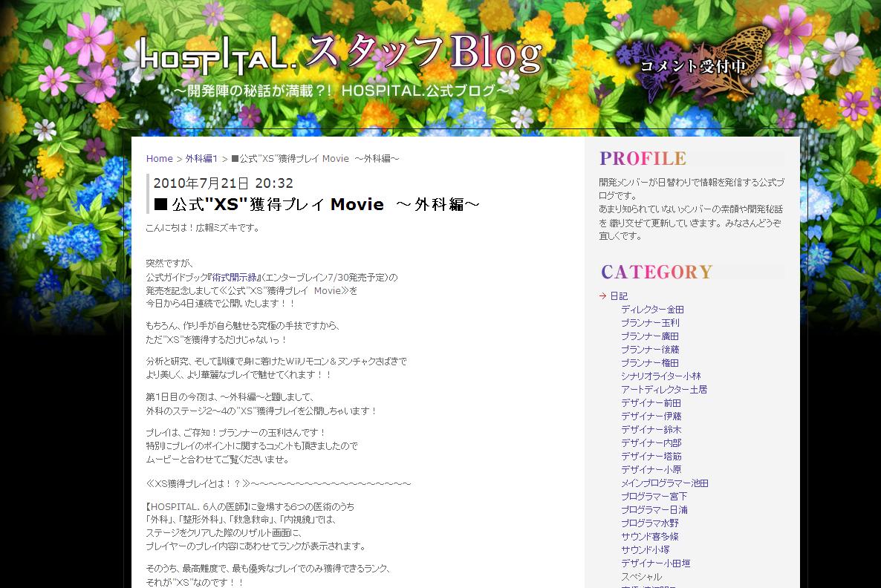Screen dimensions: 881x588
Task: Browse the デザイナー小田垣 category
Action: point(656,563)
